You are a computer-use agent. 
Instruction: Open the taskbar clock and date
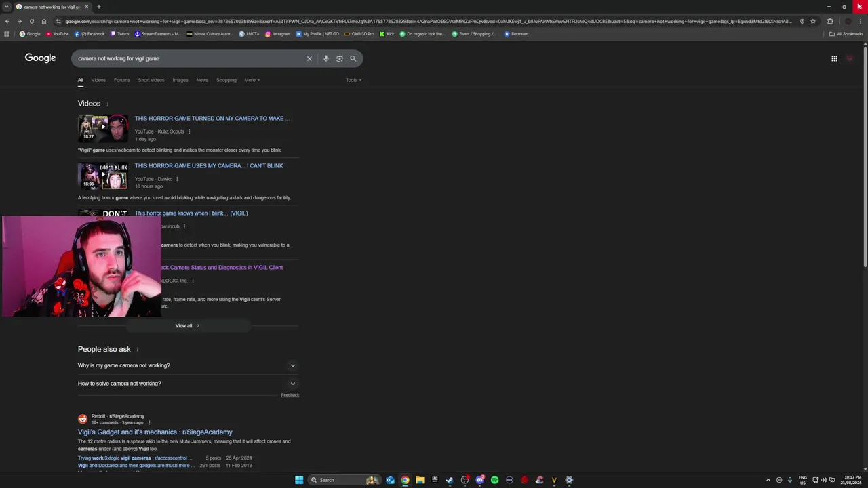coord(852,480)
